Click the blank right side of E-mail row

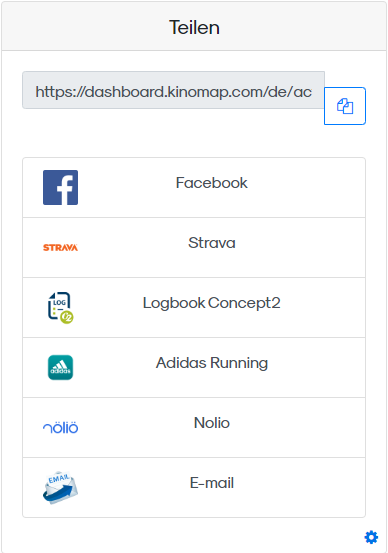pyautogui.click(x=302, y=487)
